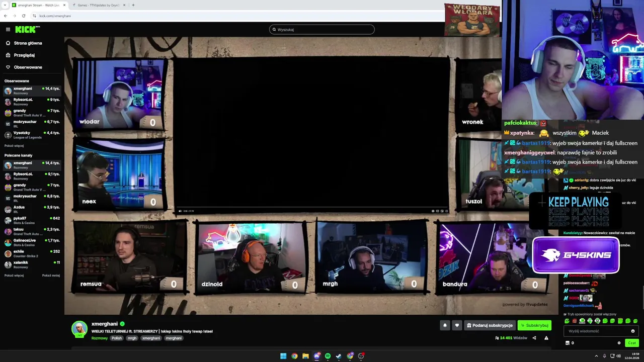Go back in browser history
This screenshot has width=644, height=362.
6,16
